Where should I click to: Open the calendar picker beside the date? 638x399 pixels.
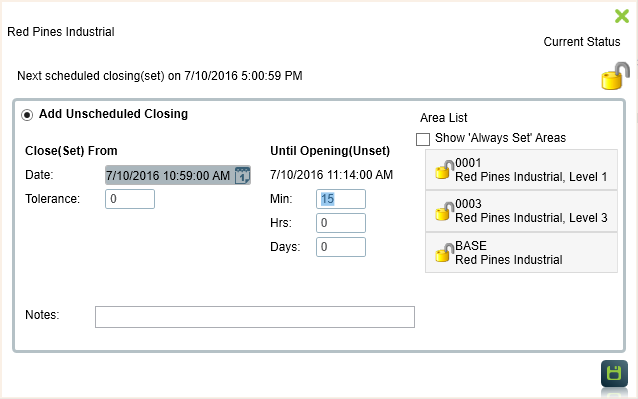coord(243,175)
